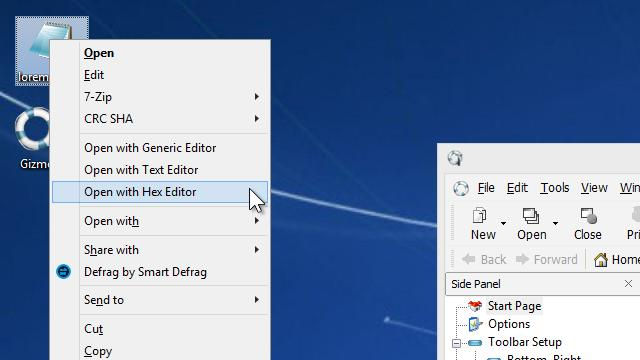Screen dimensions: 640x360
Task: Click the CRC SHA submenu arrow
Action: click(x=256, y=119)
